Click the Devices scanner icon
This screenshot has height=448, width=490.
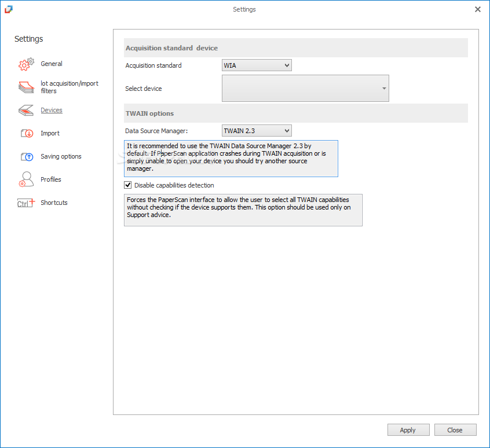point(26,110)
